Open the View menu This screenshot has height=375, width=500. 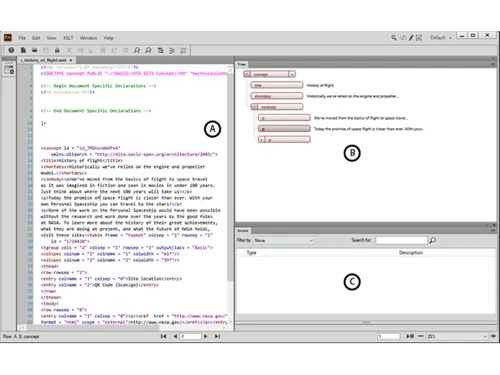tap(51, 38)
